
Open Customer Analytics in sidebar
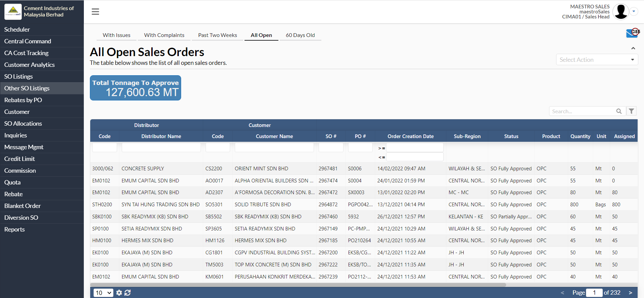pyautogui.click(x=42, y=65)
